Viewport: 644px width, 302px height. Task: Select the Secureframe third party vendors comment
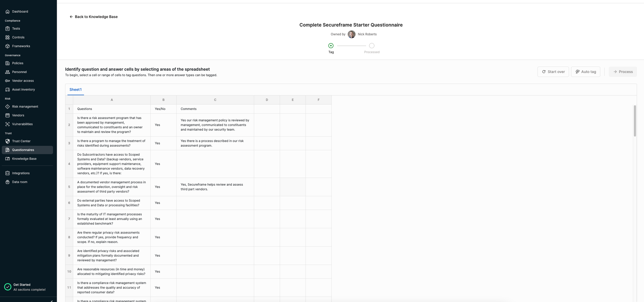click(215, 187)
